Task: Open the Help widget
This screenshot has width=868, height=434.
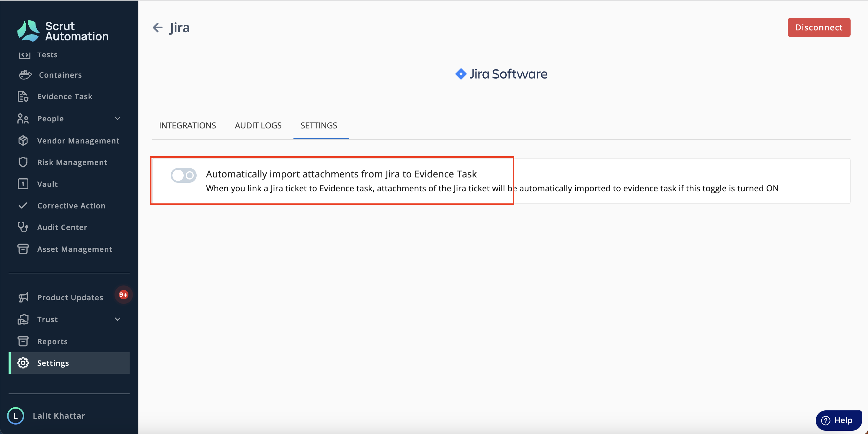Action: coord(839,420)
